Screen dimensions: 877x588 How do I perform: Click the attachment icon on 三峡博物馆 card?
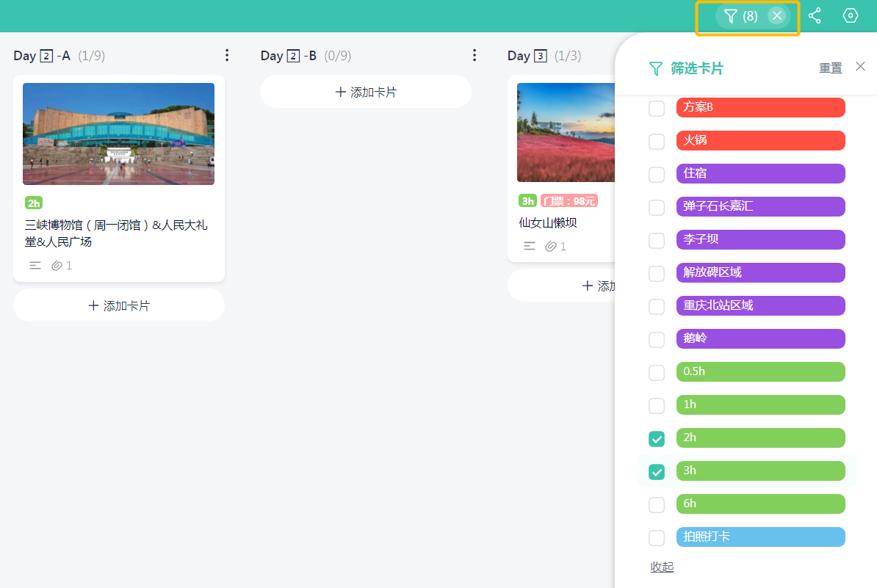[57, 266]
